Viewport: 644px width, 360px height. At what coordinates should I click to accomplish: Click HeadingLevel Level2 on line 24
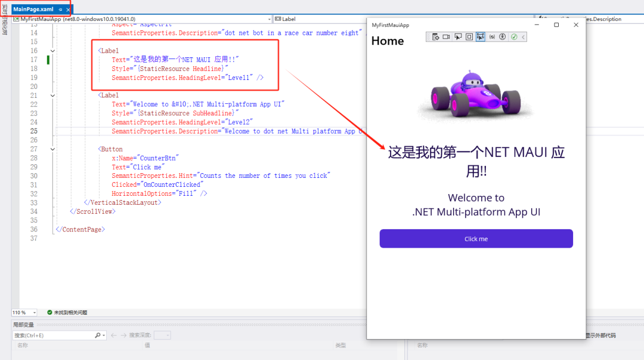click(x=182, y=122)
